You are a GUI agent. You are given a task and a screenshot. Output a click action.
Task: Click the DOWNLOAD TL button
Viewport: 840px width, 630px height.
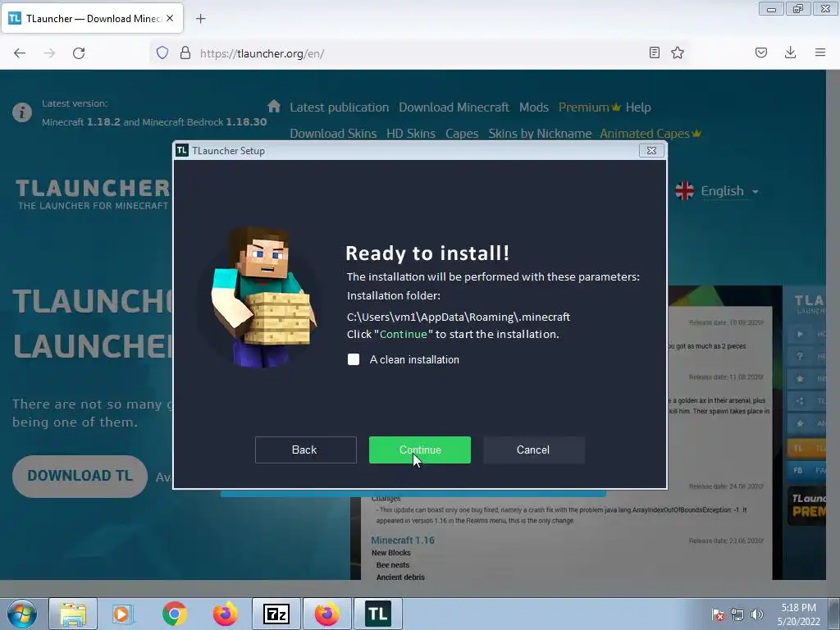[80, 476]
